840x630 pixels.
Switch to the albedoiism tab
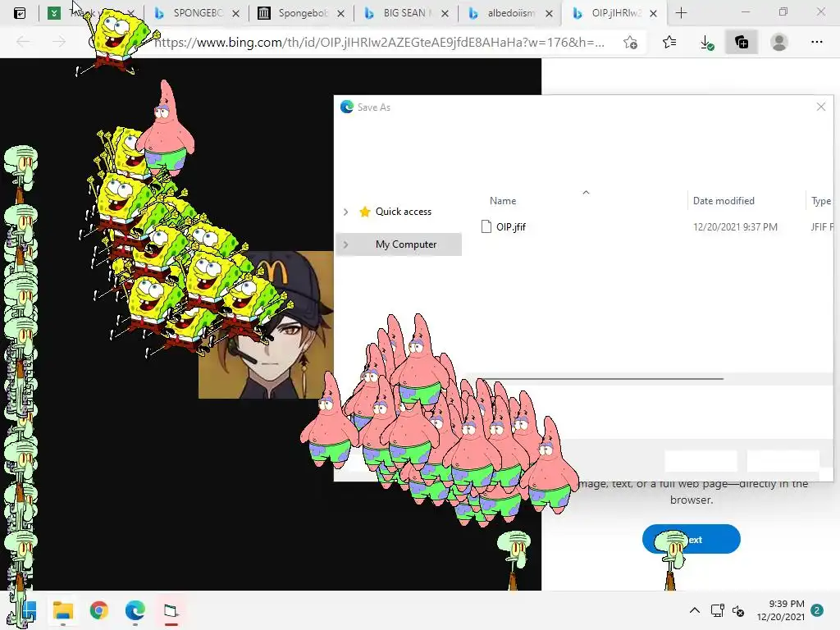[510, 13]
